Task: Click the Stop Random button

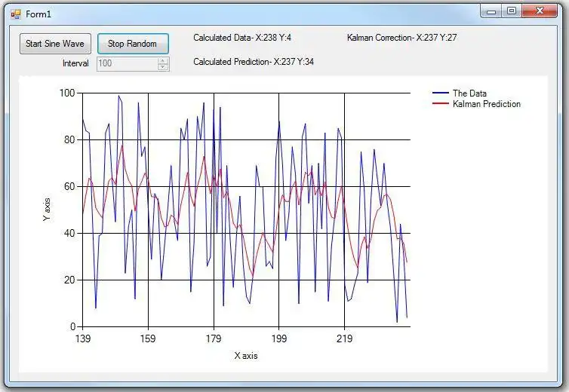Action: point(133,44)
